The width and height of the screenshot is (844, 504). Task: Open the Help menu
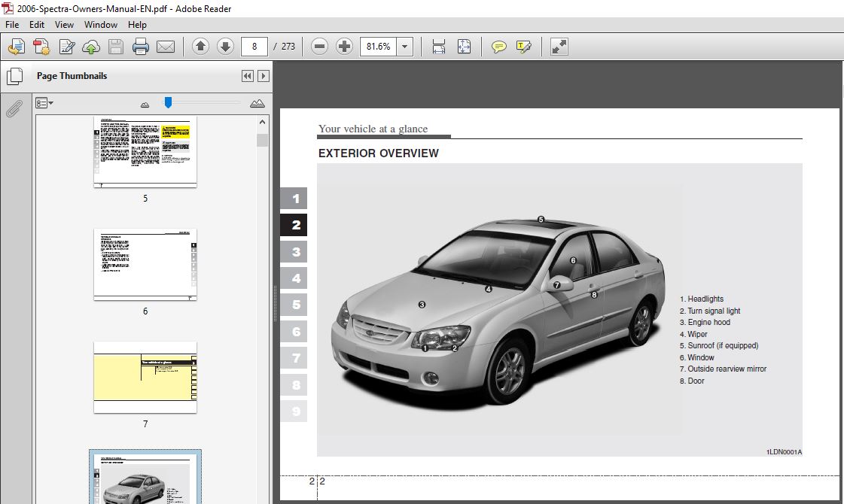[137, 25]
